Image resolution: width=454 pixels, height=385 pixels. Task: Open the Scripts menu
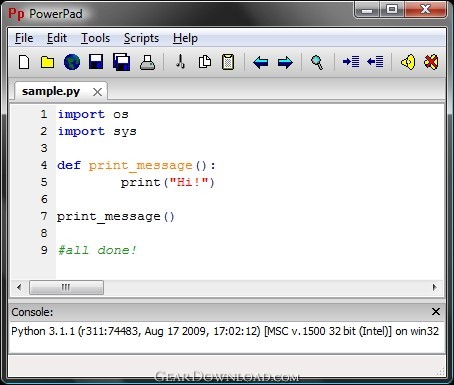pos(141,38)
